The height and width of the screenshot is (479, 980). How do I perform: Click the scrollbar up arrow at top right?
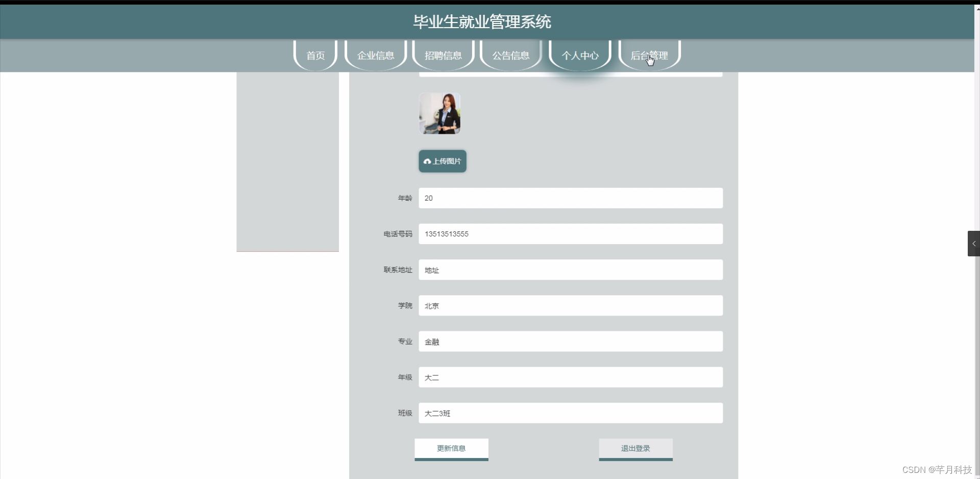(x=976, y=8)
